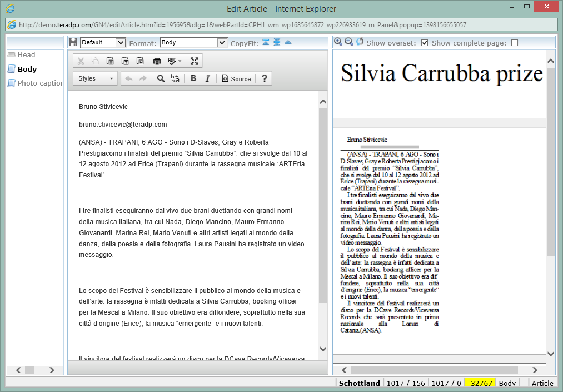Open the Default layout dropdown
Image resolution: width=563 pixels, height=392 pixels.
[103, 42]
